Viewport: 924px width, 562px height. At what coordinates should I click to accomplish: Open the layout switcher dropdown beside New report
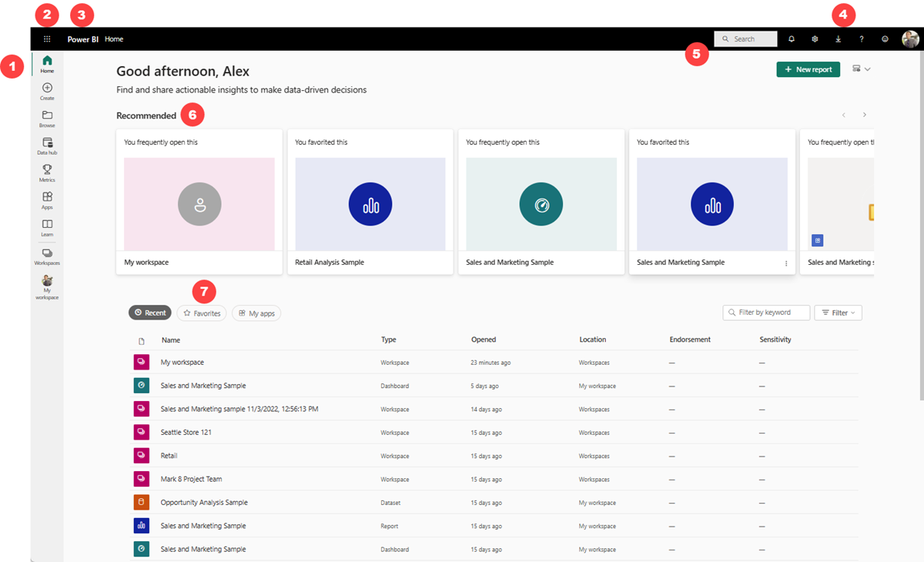tap(862, 69)
